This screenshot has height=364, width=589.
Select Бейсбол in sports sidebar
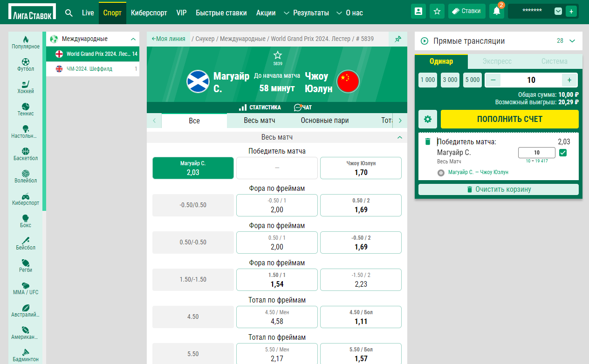[26, 243]
